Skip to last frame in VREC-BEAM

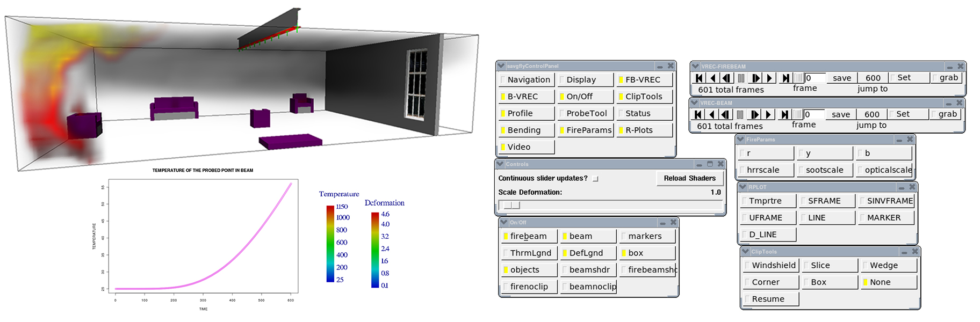(784, 115)
